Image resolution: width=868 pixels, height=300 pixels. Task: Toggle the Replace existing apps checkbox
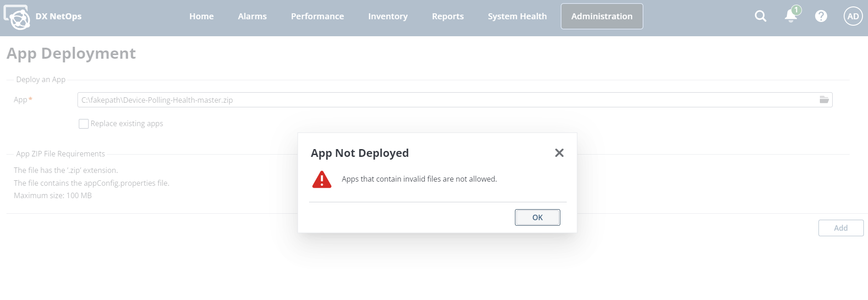(83, 124)
